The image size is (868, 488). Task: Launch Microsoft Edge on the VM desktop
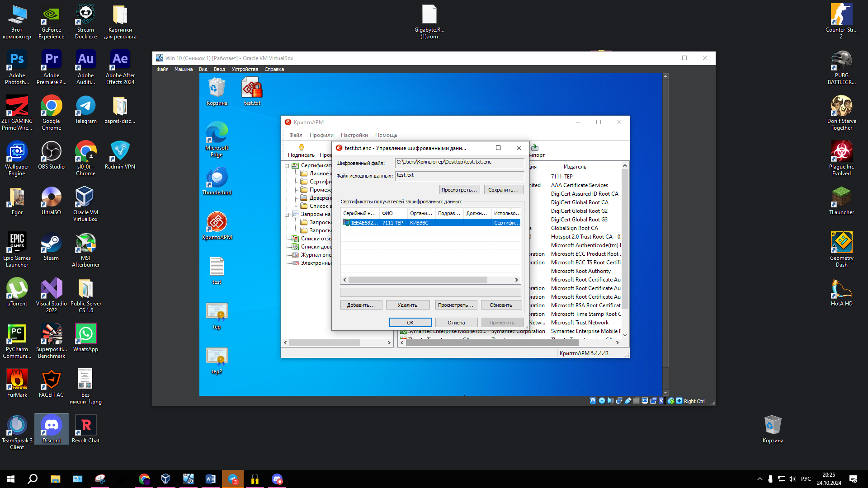[217, 140]
